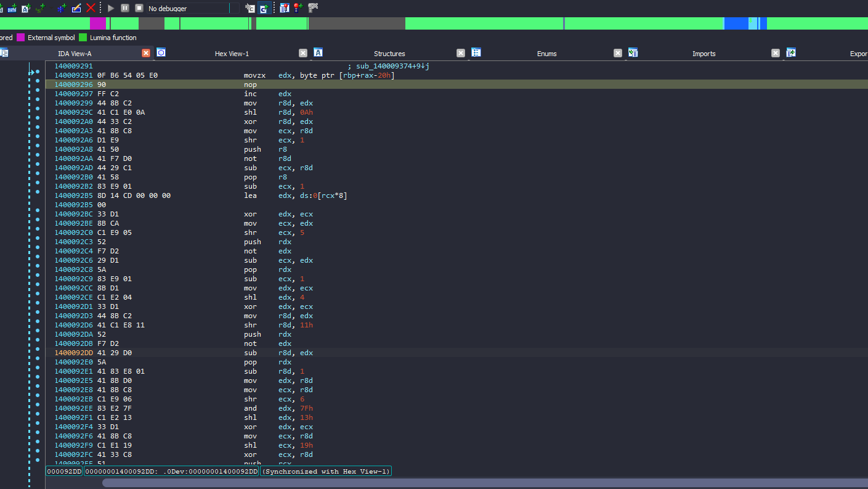Click the blue region in navigation band

pos(735,23)
